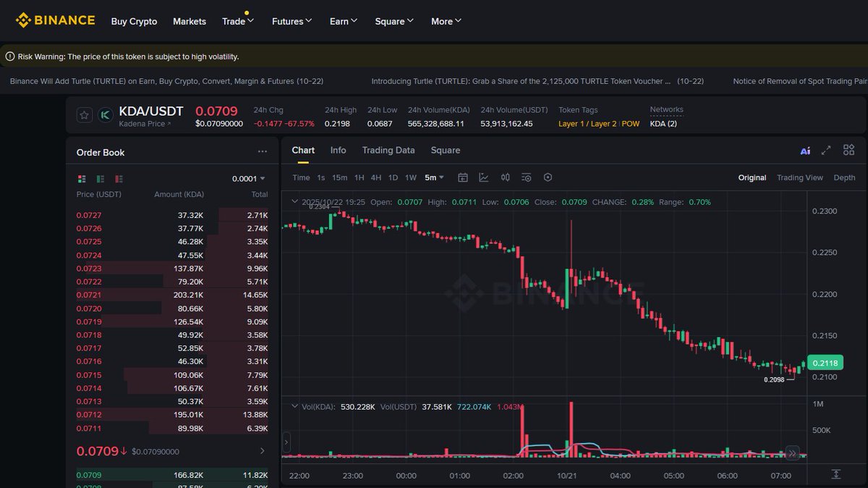Add KDA/USDT to favorites with star icon
Screen dimensions: 868x488
pyautogui.click(x=85, y=114)
